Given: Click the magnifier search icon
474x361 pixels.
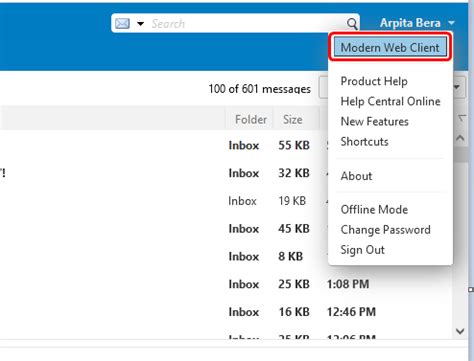Looking at the screenshot, I should [352, 24].
